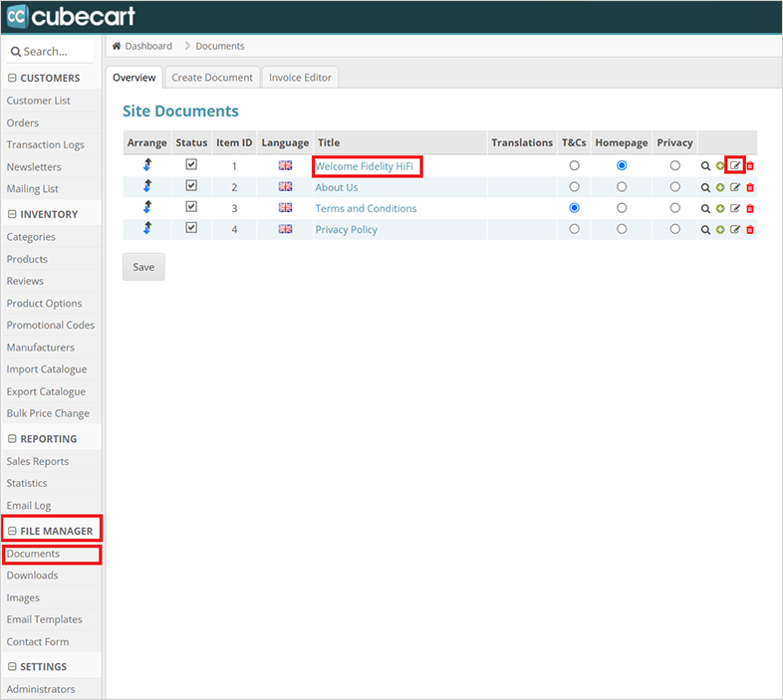Click the sidebar Search field
The width and height of the screenshot is (783, 700).
pyautogui.click(x=50, y=52)
